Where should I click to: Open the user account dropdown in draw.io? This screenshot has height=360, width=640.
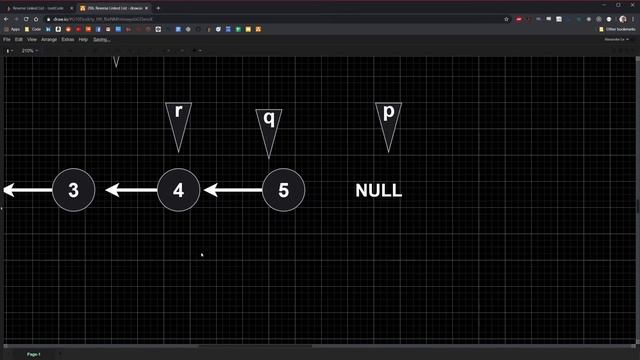click(617, 40)
